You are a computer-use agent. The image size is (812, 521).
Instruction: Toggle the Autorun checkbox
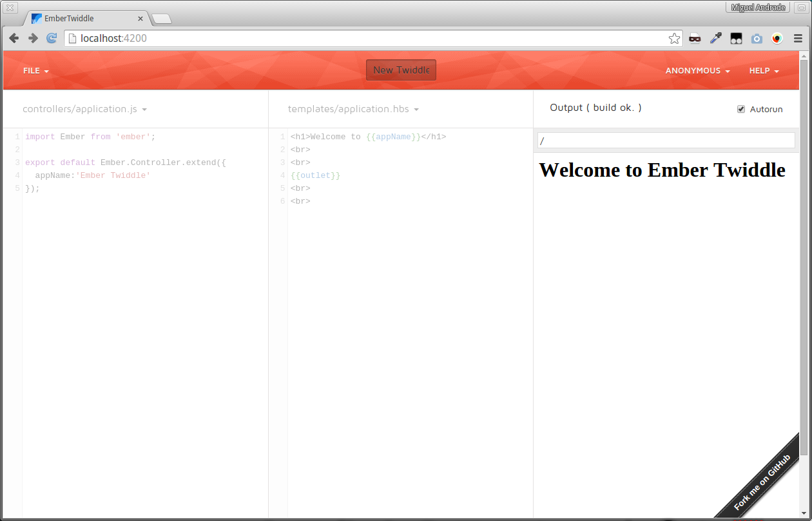(741, 109)
